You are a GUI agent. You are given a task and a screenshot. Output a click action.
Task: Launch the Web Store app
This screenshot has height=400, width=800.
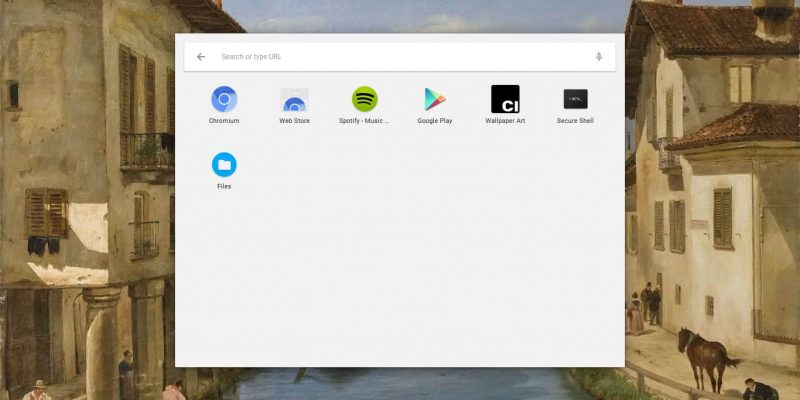pos(294,99)
